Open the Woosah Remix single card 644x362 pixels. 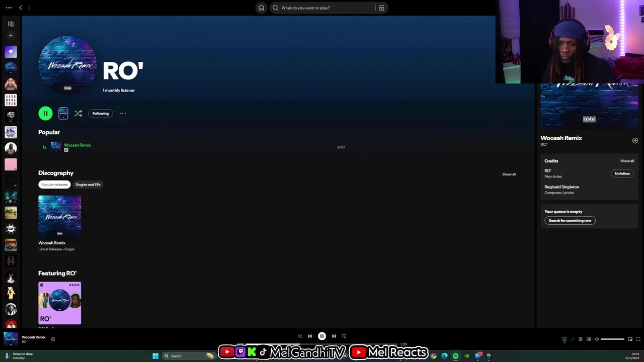pyautogui.click(x=59, y=223)
